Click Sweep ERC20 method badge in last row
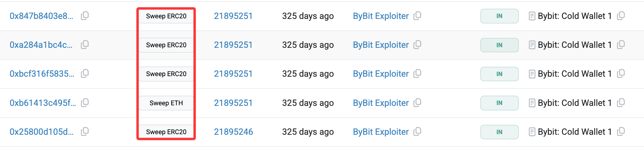This screenshot has height=148, width=644. coord(166,132)
